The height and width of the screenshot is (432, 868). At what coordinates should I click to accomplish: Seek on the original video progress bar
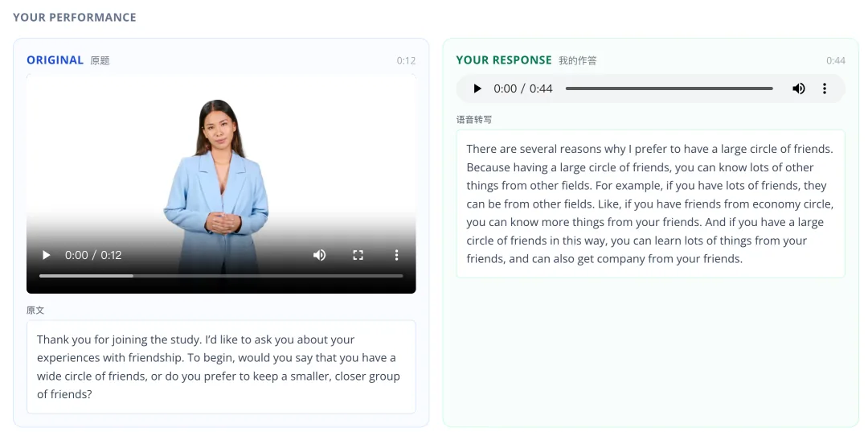click(x=221, y=275)
